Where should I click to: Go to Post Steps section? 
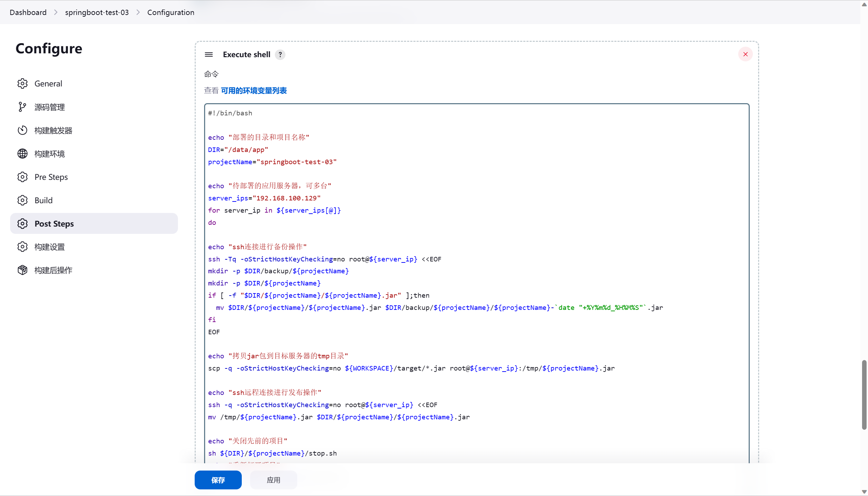click(x=54, y=224)
